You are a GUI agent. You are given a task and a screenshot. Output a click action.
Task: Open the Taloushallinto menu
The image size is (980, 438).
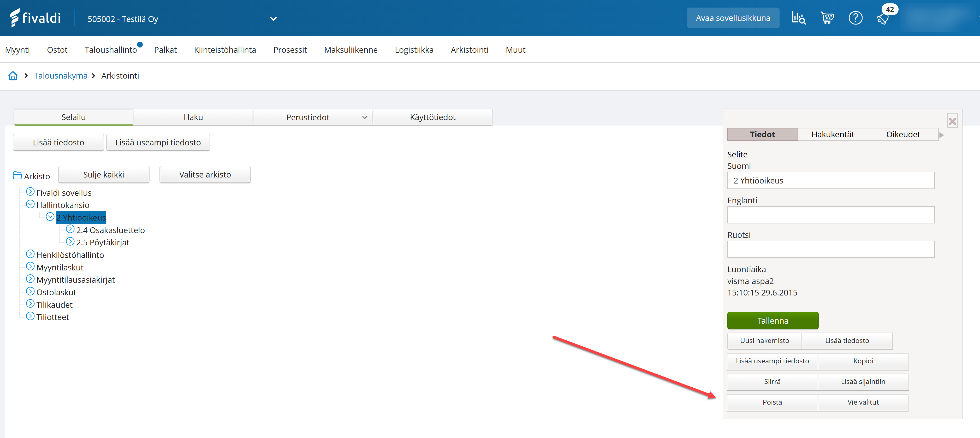coord(110,50)
